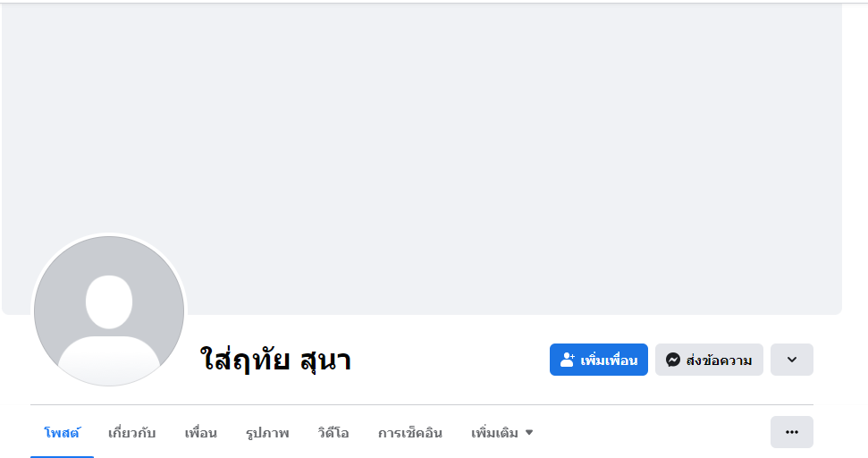Click the ส่งข้อความ message button
The image size is (868, 458).
pyautogui.click(x=709, y=360)
